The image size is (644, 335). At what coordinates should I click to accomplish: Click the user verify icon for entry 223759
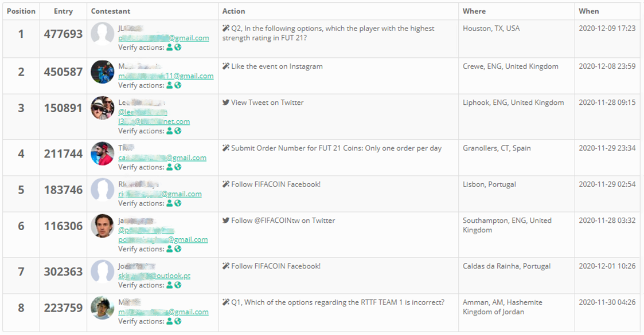(169, 321)
